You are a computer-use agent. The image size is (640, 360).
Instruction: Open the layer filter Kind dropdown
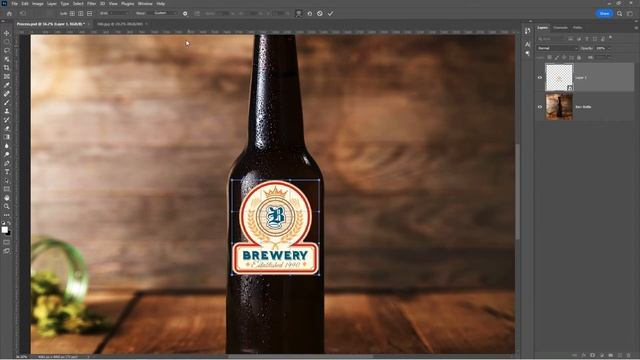[x=551, y=39]
